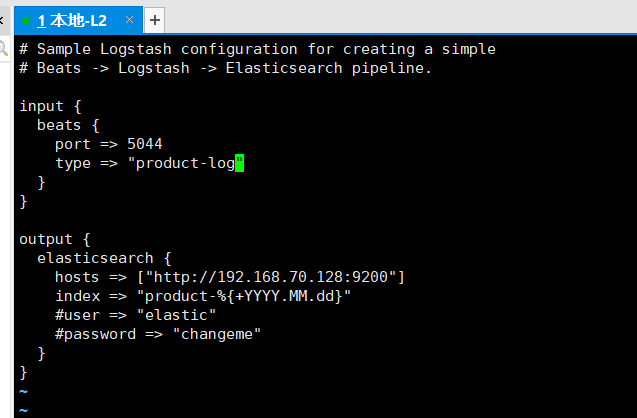Click the closing brace ending the elasticsearch block
The width and height of the screenshot is (637, 418).
41,353
